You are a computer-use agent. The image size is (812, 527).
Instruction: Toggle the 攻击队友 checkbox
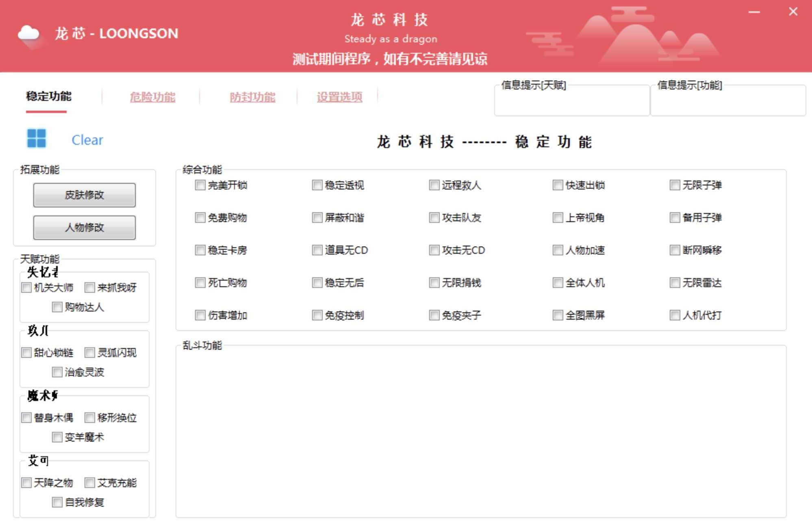point(434,218)
